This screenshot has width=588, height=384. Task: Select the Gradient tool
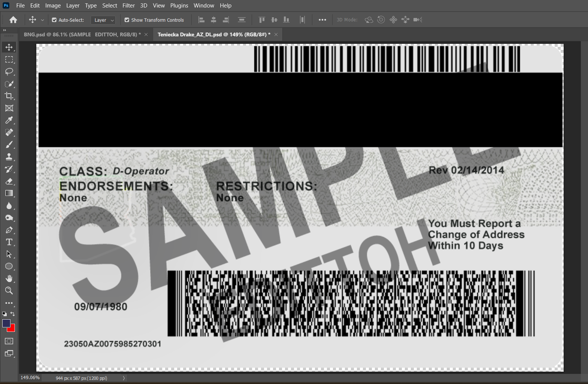pos(9,193)
